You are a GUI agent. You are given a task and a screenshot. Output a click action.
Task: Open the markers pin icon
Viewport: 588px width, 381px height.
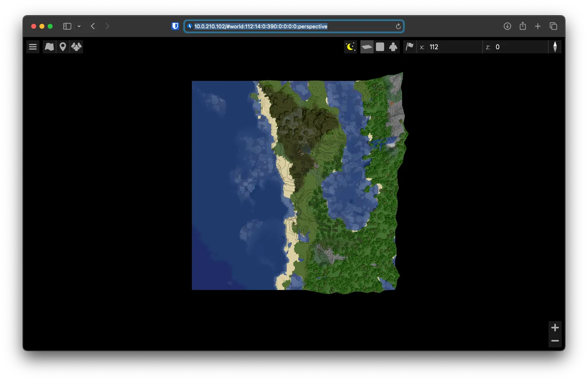pyautogui.click(x=63, y=47)
